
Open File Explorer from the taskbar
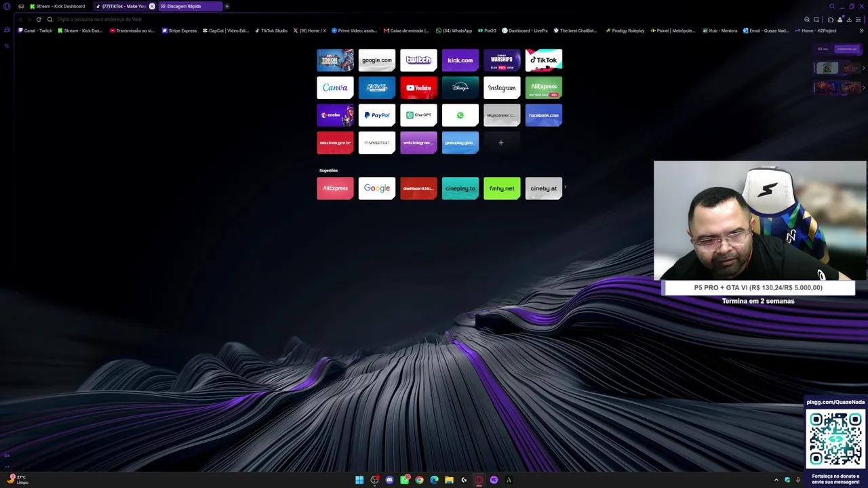(x=449, y=480)
